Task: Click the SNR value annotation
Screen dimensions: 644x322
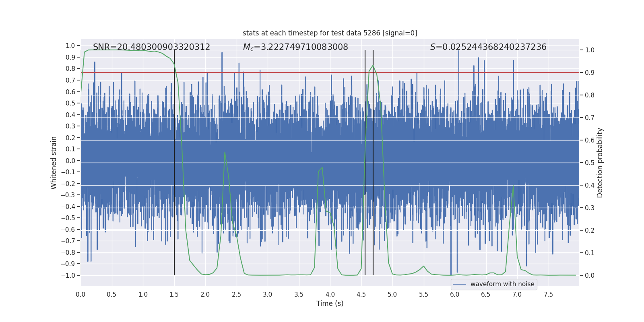Action: click(151, 47)
